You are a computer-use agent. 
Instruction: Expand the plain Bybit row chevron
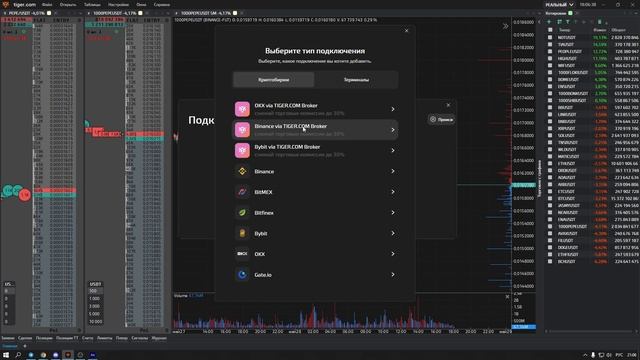point(393,233)
